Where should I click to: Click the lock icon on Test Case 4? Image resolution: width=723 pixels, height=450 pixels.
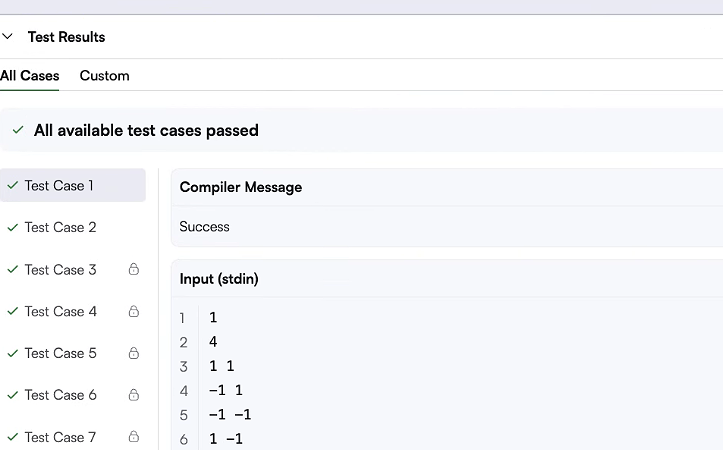(x=134, y=311)
